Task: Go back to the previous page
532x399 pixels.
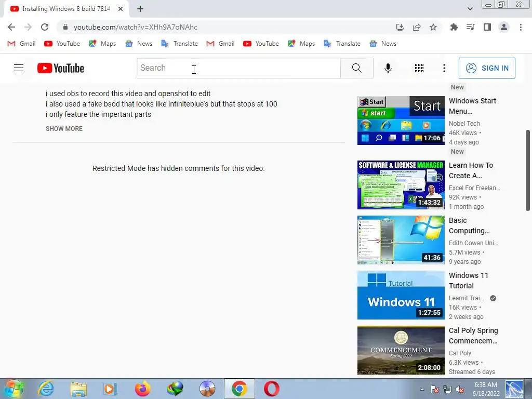Action: tap(11, 27)
